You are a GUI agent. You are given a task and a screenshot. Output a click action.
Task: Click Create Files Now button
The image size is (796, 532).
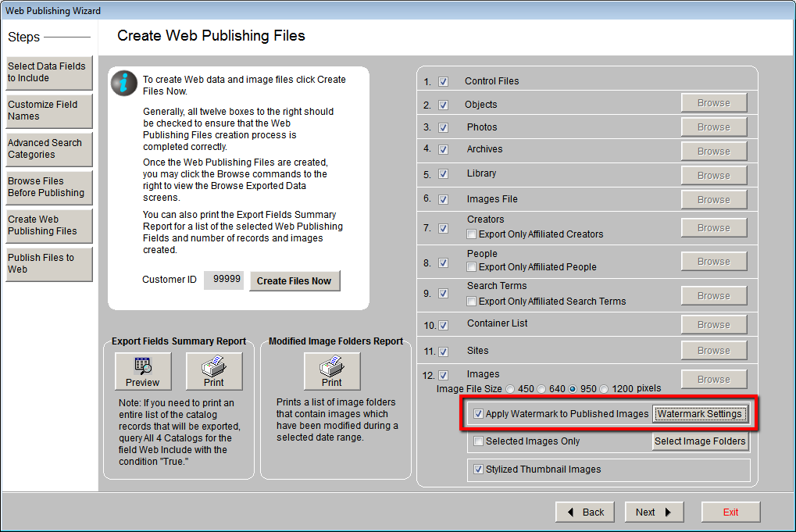click(294, 281)
